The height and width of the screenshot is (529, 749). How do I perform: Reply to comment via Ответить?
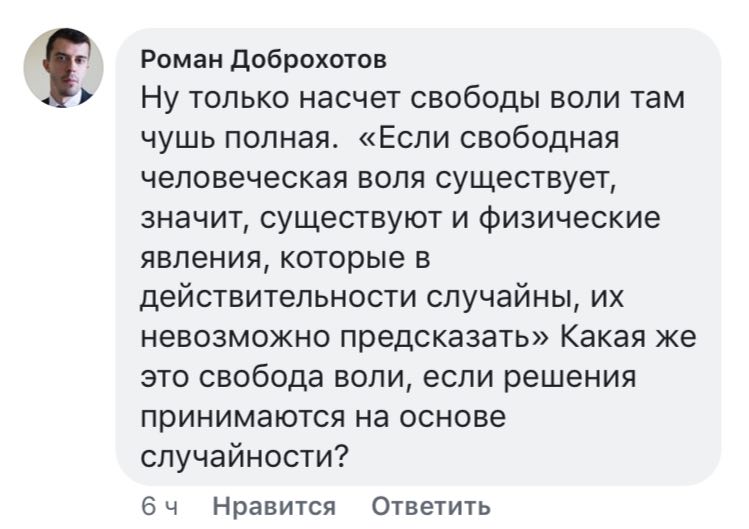click(x=431, y=506)
